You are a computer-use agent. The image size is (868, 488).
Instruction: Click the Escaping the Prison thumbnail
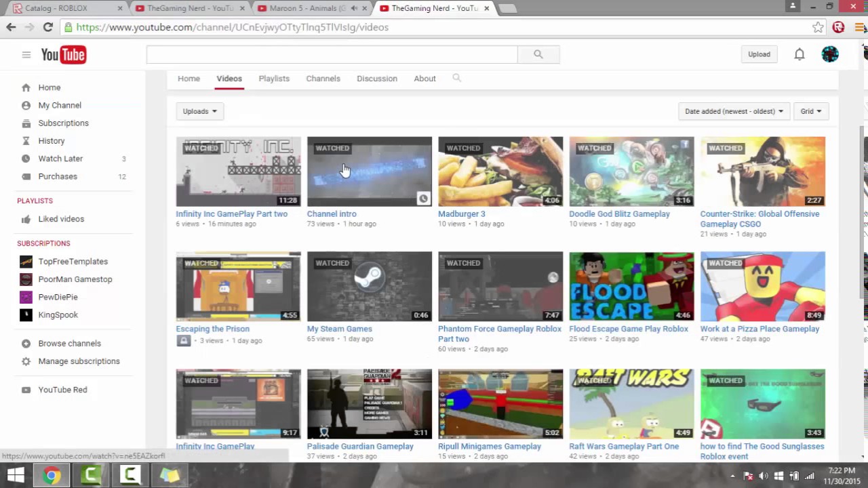click(x=238, y=286)
